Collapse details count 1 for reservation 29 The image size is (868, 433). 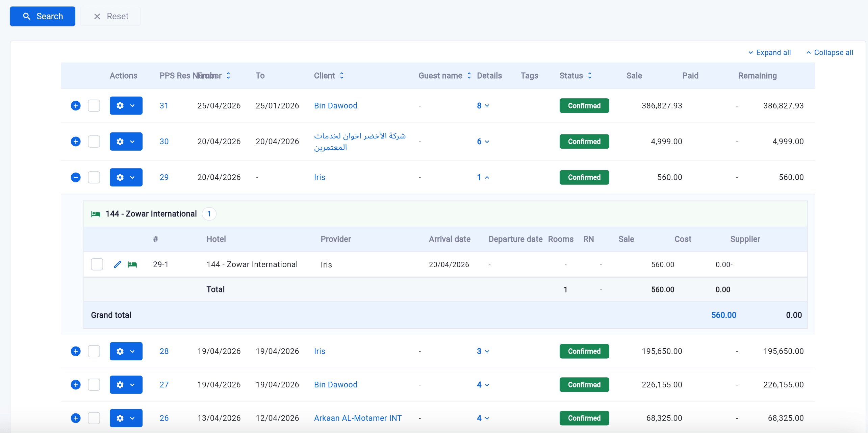(483, 177)
